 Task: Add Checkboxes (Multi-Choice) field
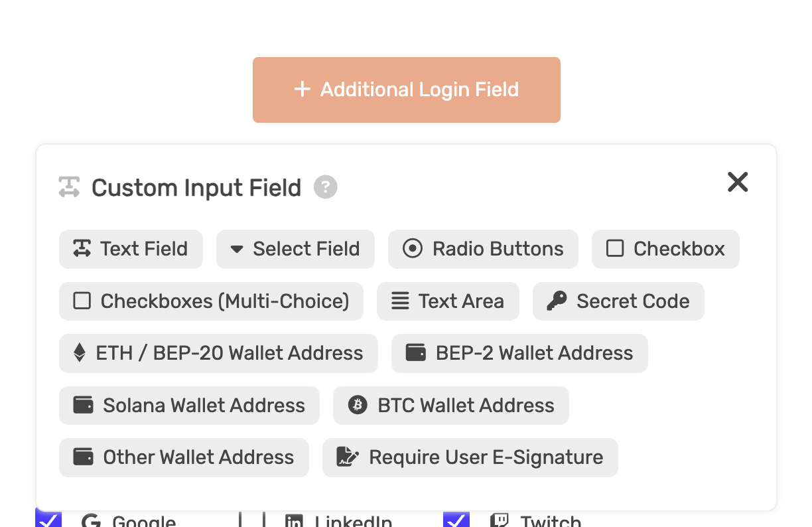coord(211,301)
